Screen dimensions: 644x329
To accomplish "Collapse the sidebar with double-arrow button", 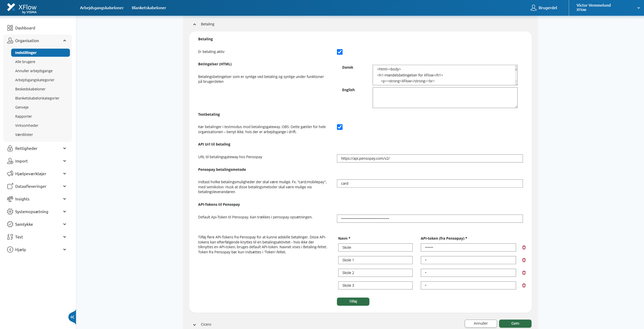I will coord(72,317).
